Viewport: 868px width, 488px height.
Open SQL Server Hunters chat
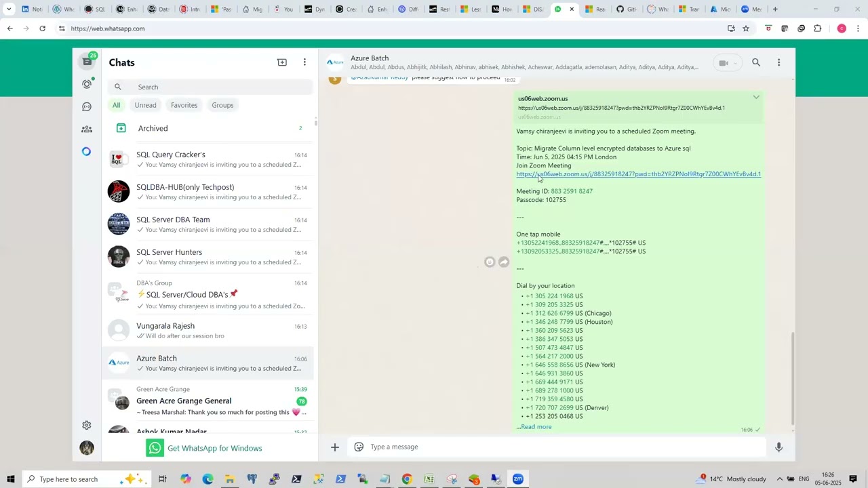pos(208,257)
